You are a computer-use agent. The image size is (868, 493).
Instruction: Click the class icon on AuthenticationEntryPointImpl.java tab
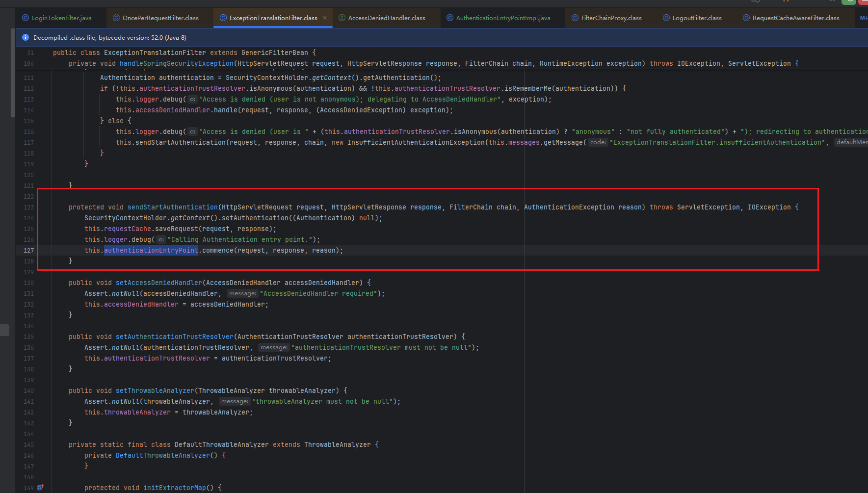449,18
